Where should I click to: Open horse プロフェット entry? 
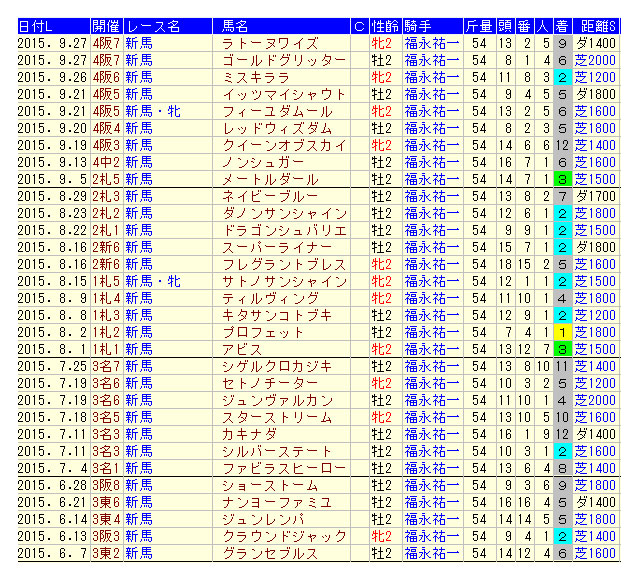pos(264,332)
